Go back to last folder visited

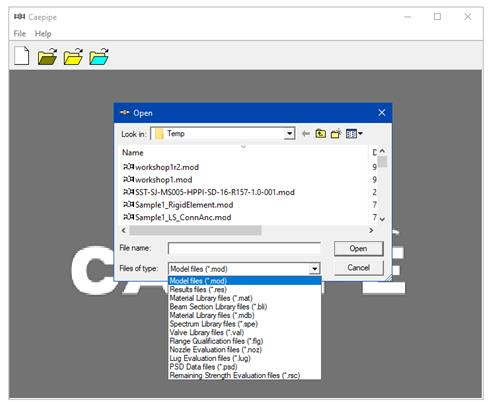pyautogui.click(x=306, y=134)
